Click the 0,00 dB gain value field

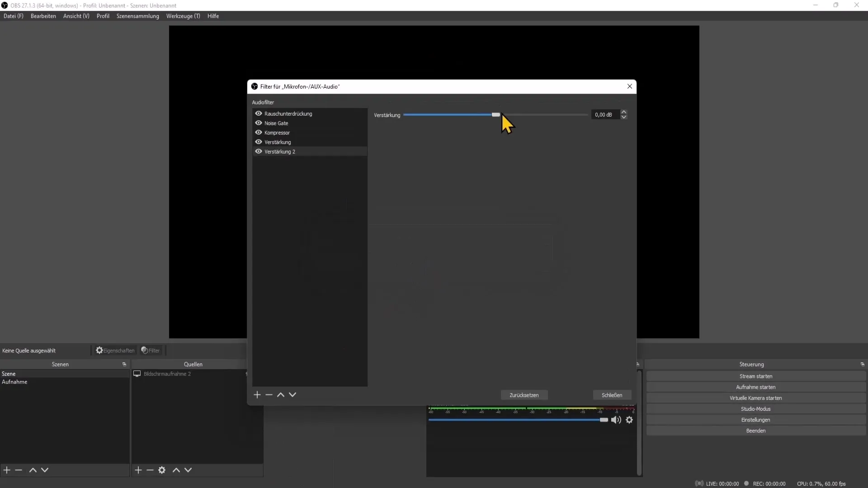click(x=605, y=115)
